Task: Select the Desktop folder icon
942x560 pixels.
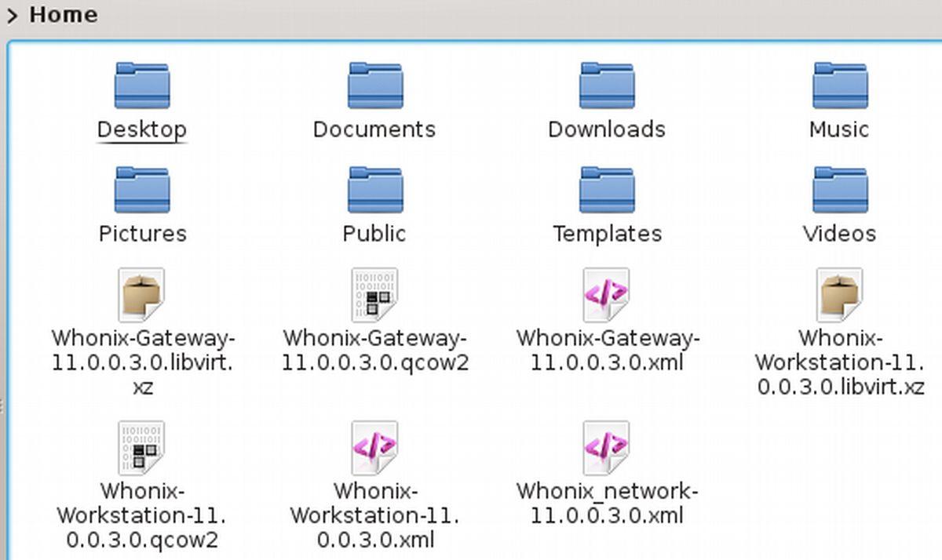Action: 142,85
